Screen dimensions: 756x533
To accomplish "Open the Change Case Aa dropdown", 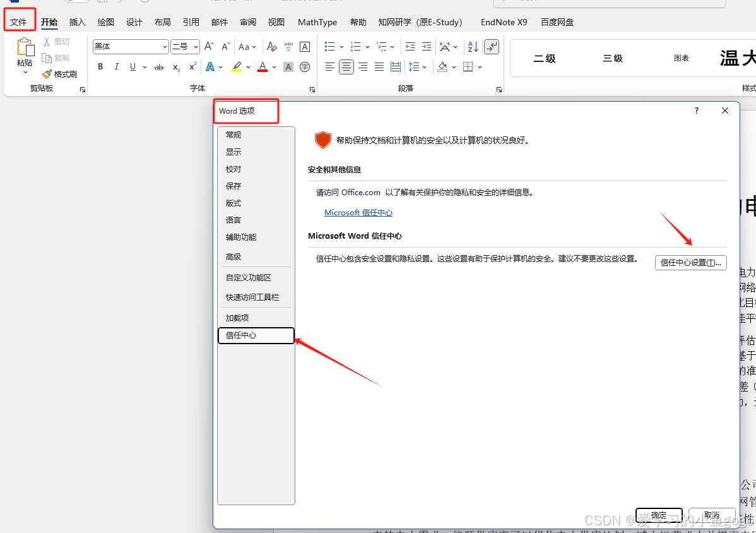I will [x=247, y=47].
